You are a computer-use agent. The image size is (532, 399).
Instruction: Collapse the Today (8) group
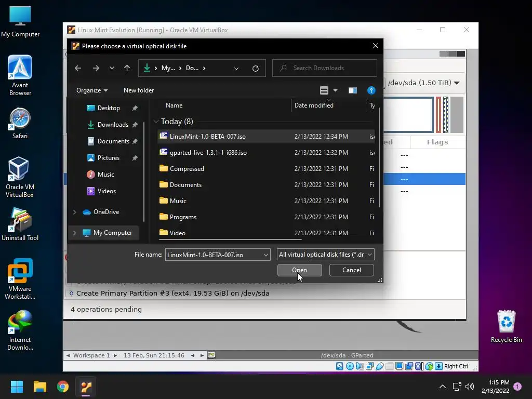pyautogui.click(x=156, y=122)
